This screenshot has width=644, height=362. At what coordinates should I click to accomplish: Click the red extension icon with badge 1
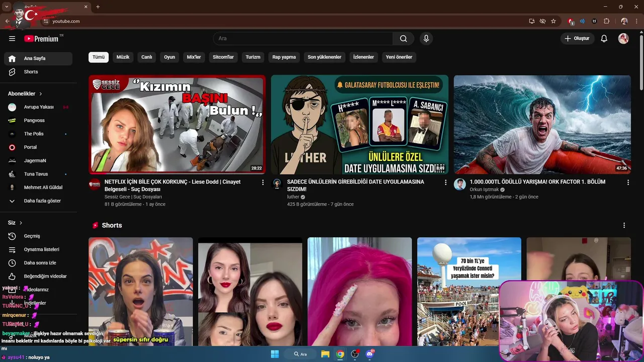571,21
